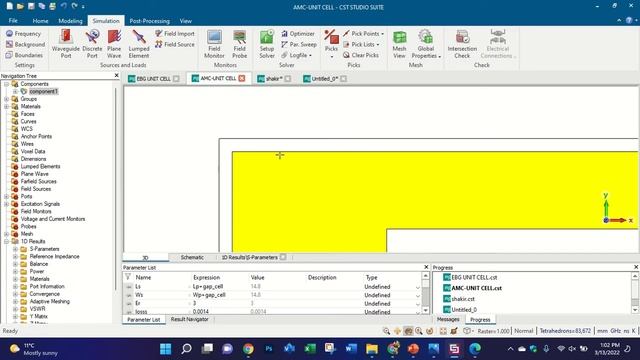Close the Parameter List panel

[426, 267]
